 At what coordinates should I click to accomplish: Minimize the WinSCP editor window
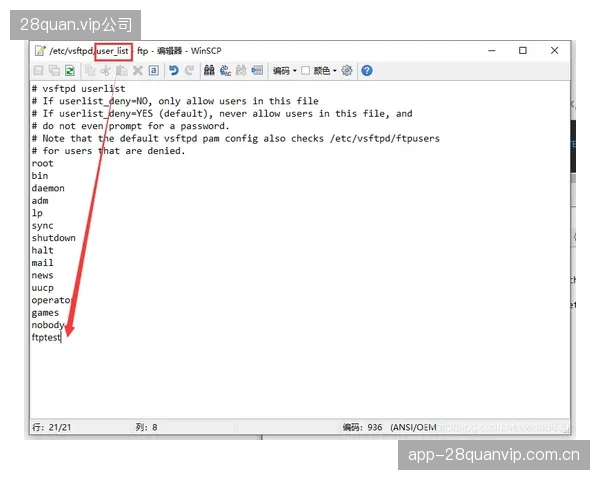click(492, 51)
